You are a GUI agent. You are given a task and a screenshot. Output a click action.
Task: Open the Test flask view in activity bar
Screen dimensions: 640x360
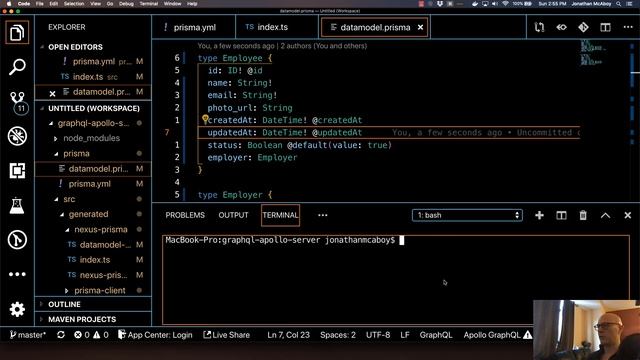click(17, 205)
